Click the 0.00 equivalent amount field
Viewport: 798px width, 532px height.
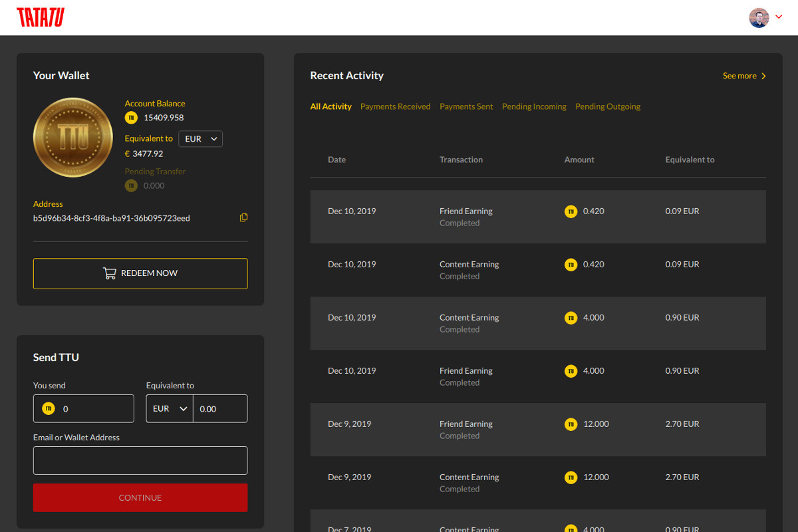[x=220, y=408]
